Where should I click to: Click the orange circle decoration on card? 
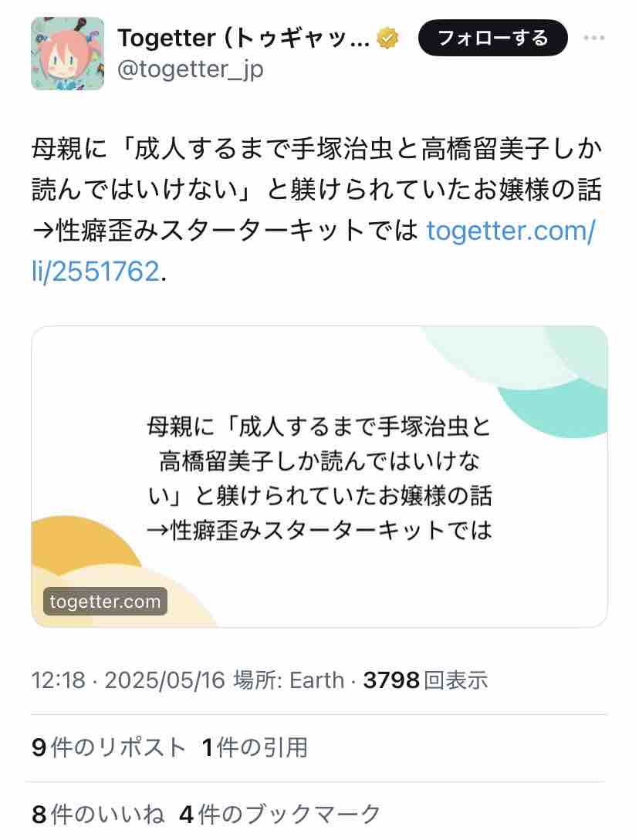(80, 541)
